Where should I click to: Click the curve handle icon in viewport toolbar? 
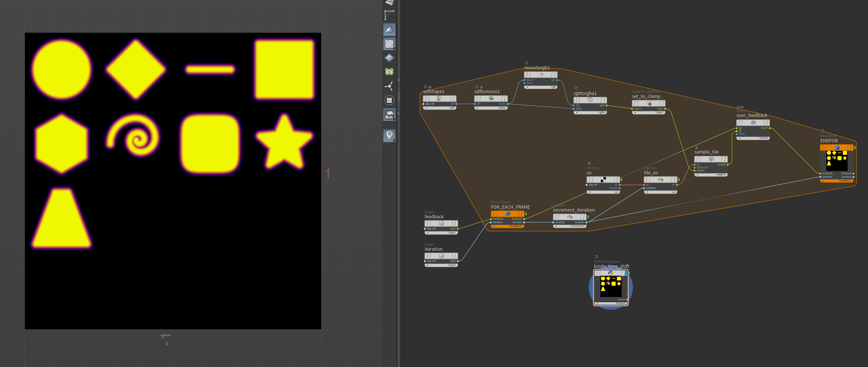coord(389,15)
